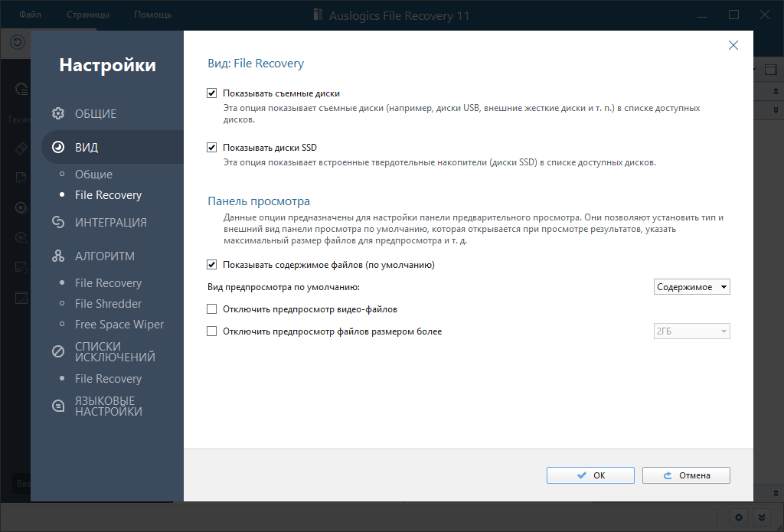Open the 2ГБ file size dropdown
Viewport: 784px width, 532px height.
pos(691,331)
